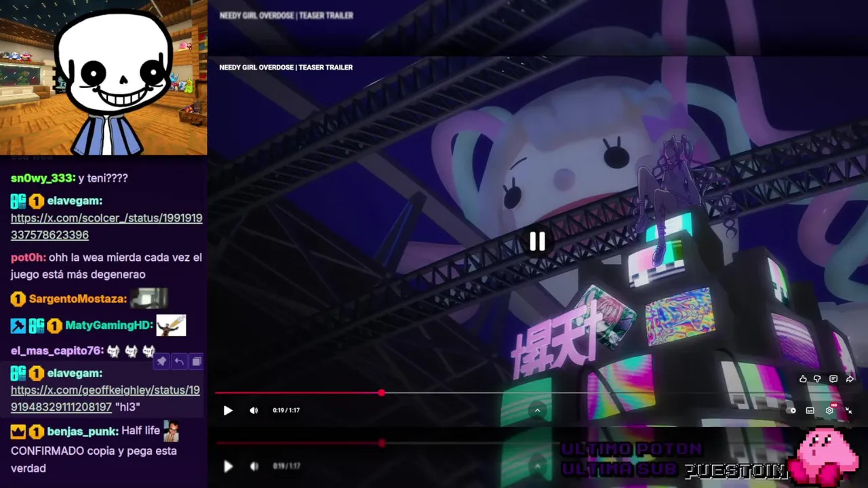
Task: Toggle the autoplay switch in player
Action: click(791, 410)
